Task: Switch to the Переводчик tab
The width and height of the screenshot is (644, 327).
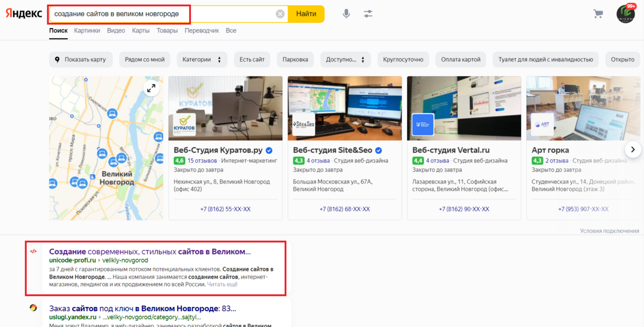Action: tap(201, 31)
